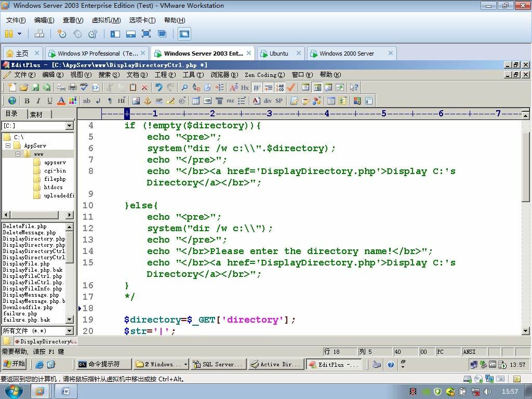This screenshot has width=532, height=399.
Task: Collapse the AppServ folder tree node
Action: click(8, 146)
